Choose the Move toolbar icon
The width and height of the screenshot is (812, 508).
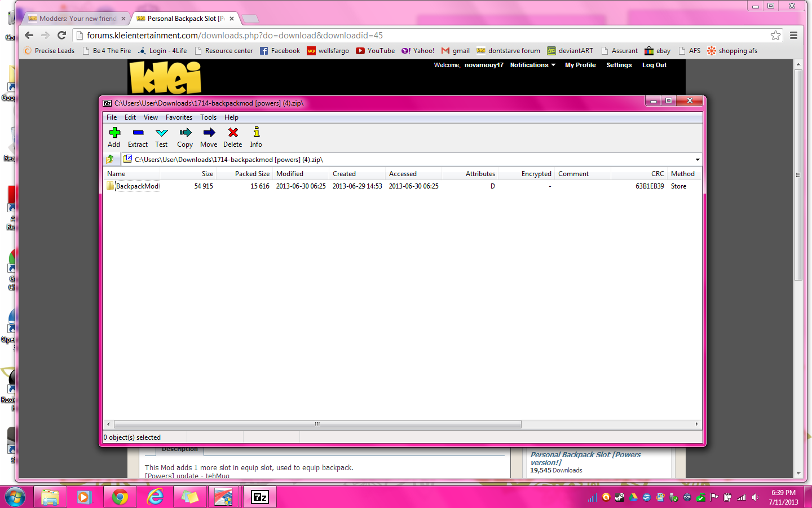pyautogui.click(x=209, y=133)
